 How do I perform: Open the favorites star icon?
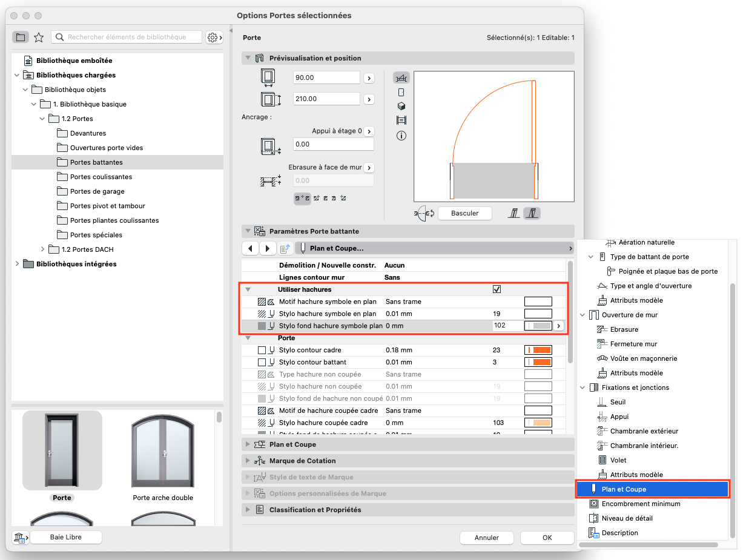point(39,38)
